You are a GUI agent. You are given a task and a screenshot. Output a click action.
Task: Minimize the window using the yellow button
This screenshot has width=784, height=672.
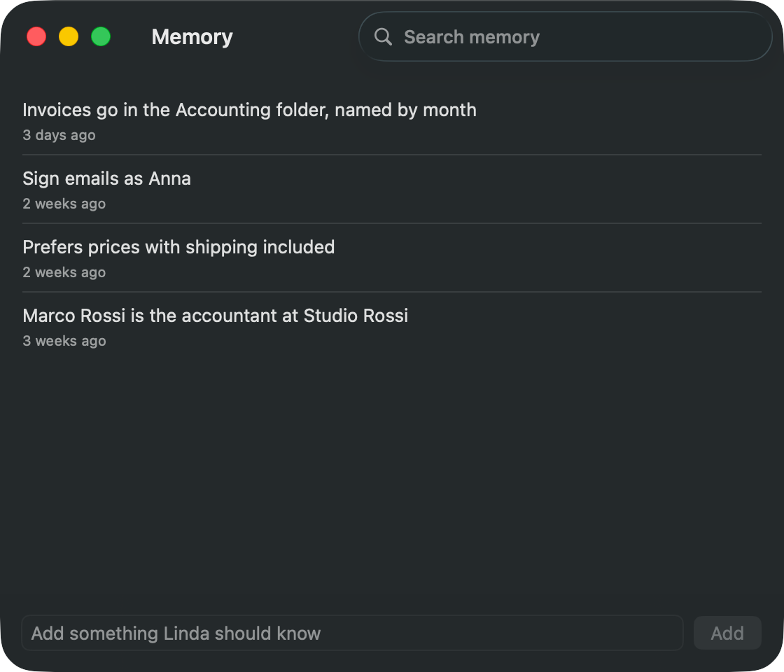[69, 36]
